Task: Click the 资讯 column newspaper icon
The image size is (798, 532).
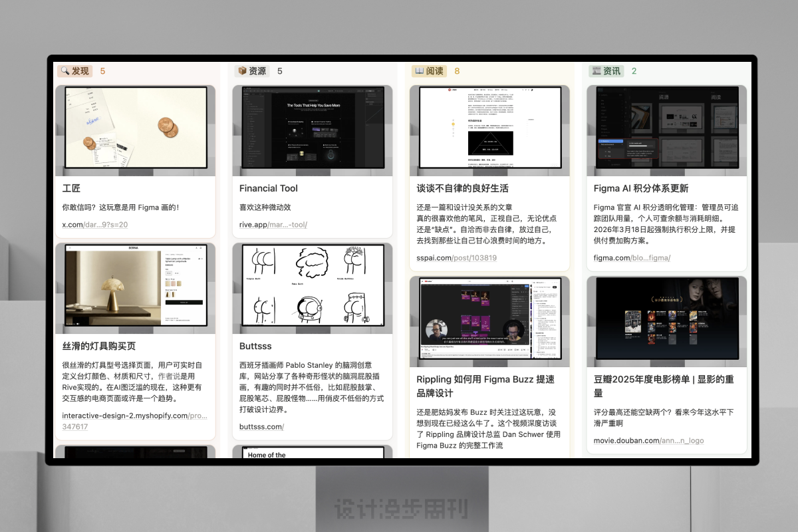Action: 596,71
